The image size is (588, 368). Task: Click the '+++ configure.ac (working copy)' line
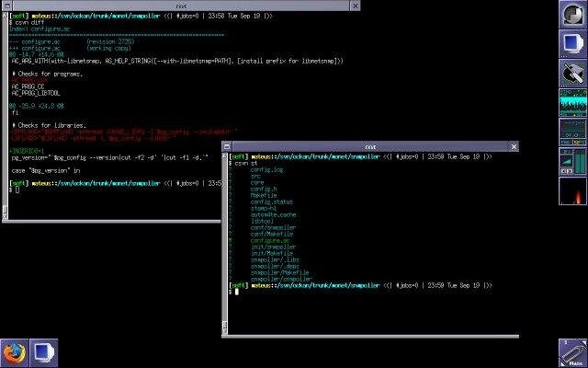tap(70, 48)
